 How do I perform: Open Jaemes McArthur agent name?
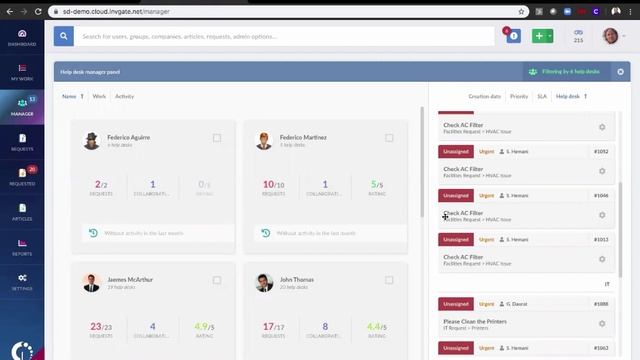pyautogui.click(x=130, y=280)
